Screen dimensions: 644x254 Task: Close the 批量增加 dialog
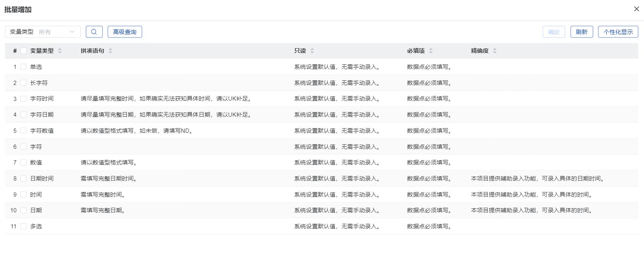coord(636,9)
